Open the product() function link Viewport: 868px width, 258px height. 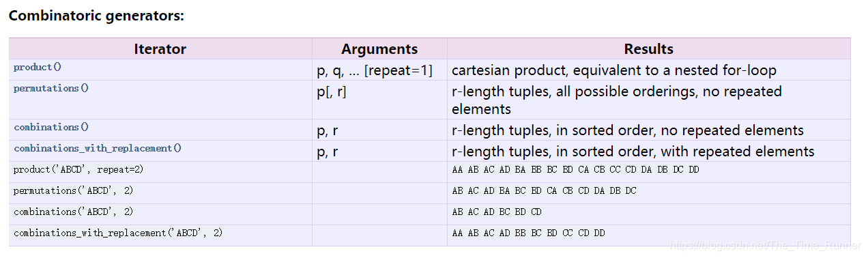pos(38,67)
